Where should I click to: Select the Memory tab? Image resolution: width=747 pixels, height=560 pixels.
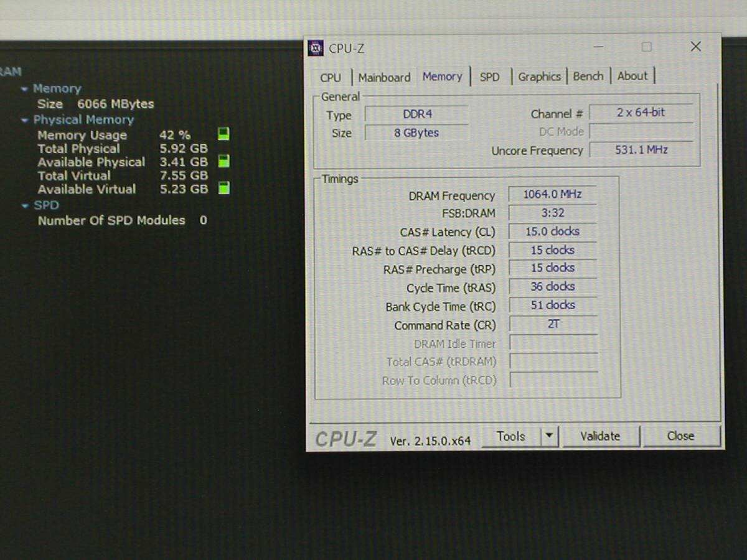[443, 76]
